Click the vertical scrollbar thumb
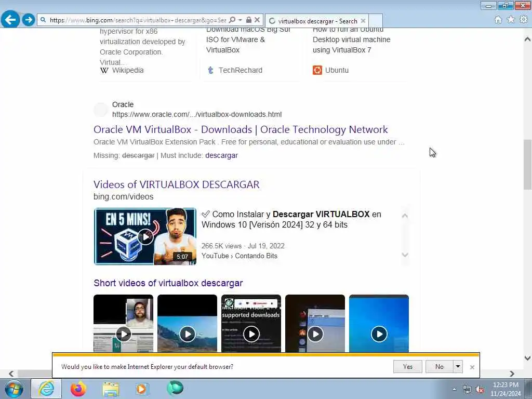Viewport: 532px width, 399px height. pos(527,165)
